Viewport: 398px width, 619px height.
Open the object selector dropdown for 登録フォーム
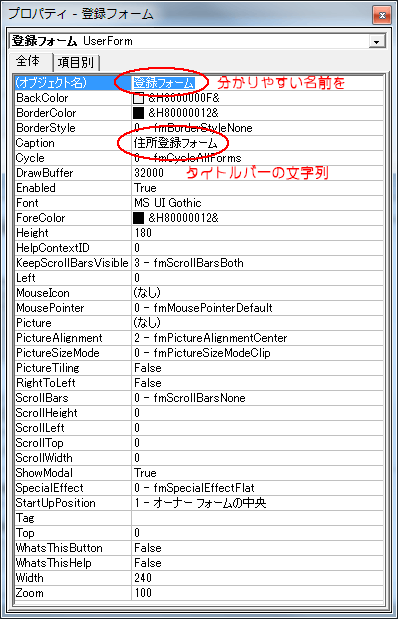point(377,42)
